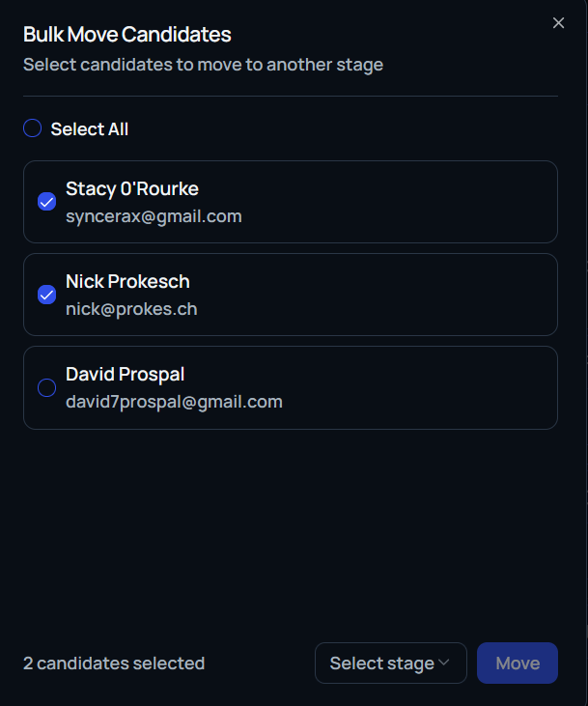Uncheck Stacy O'Rourke's checkbox
The height and width of the screenshot is (706, 588).
[x=46, y=202]
